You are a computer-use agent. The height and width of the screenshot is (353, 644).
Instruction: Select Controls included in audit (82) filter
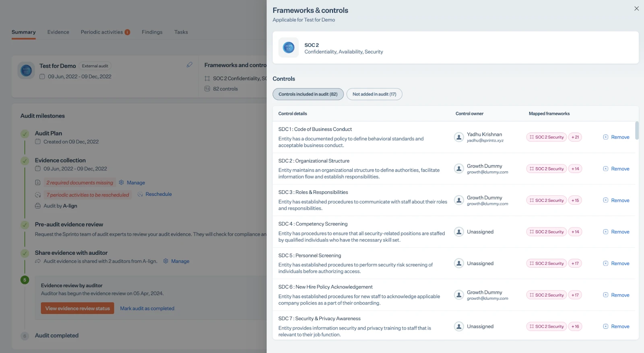point(308,94)
